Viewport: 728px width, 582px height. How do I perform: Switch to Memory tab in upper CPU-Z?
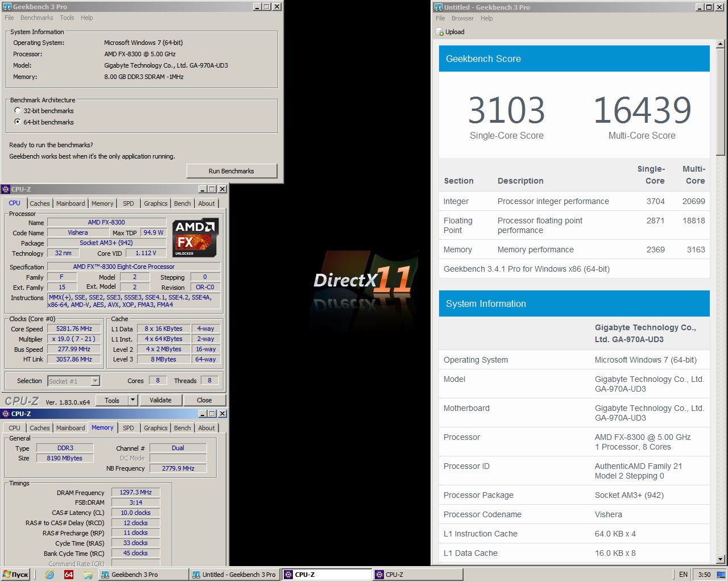[102, 203]
